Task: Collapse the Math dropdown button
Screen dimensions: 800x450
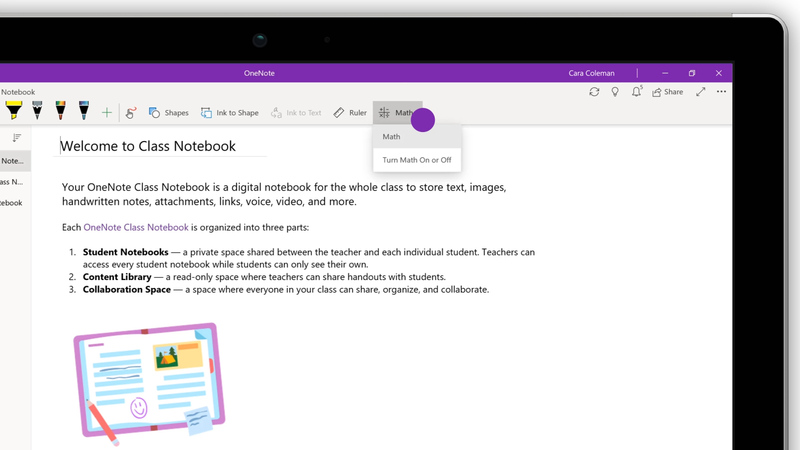Action: 397,113
